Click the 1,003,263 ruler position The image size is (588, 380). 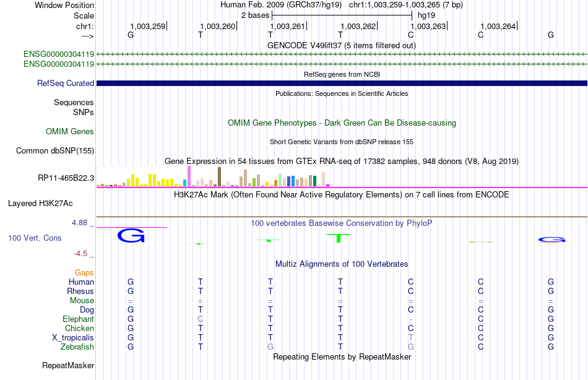428,26
